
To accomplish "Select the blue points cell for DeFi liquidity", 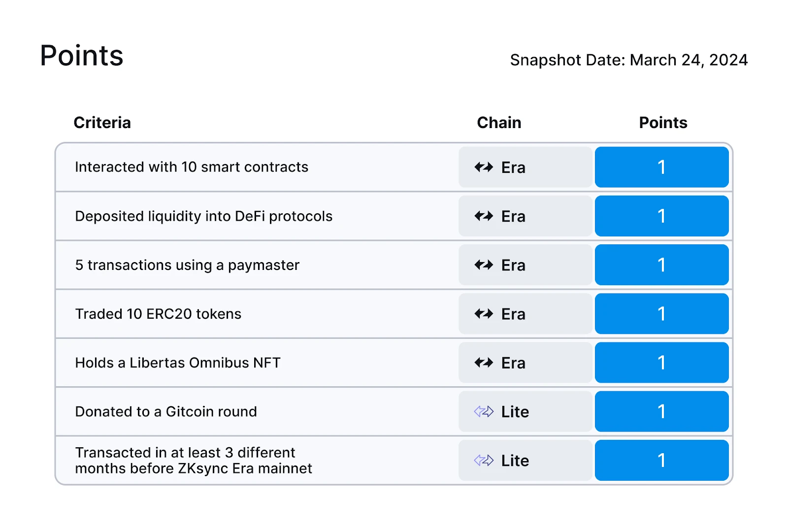I will 661,216.
